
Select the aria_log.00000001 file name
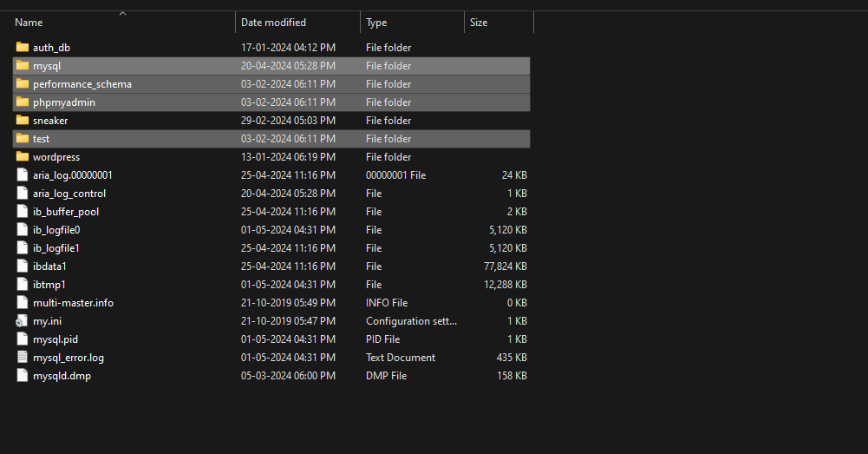tap(73, 175)
